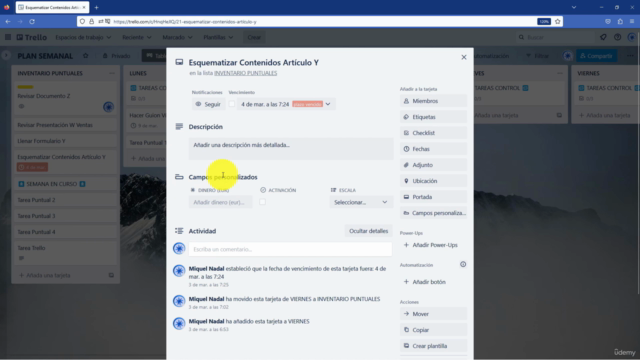Open the help question-mark icon
Screen dimensions: 640x360
pos(618,37)
